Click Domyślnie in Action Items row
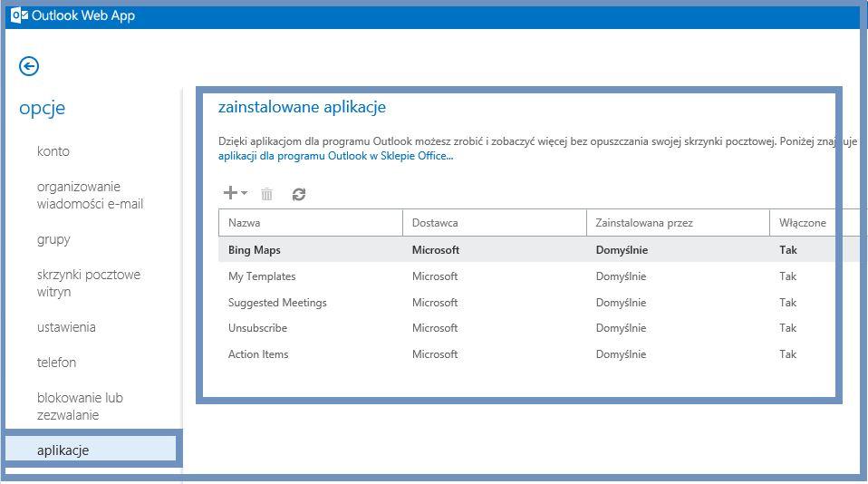Viewport: 868px width, 484px height. click(x=622, y=354)
